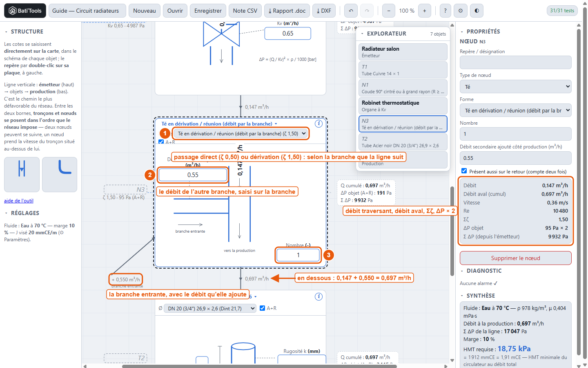This screenshot has height=368, width=588.
Task: Open settings with the gear icon
Action: pyautogui.click(x=461, y=11)
